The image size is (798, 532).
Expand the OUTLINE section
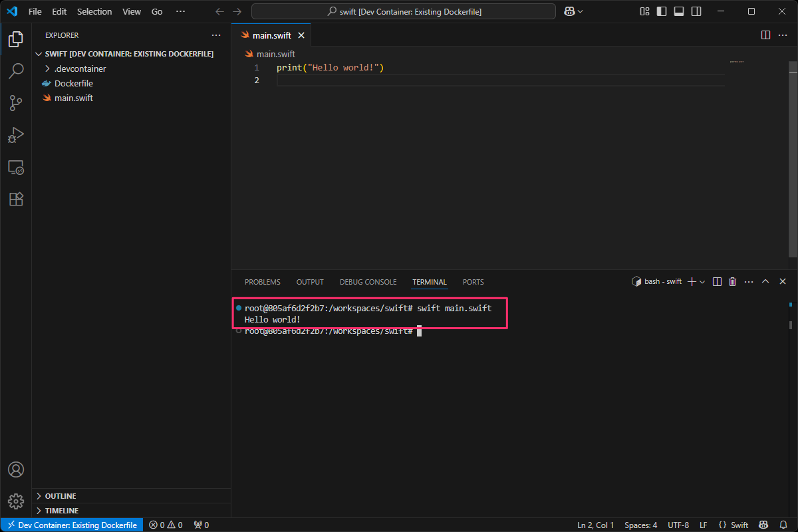[x=131, y=496]
